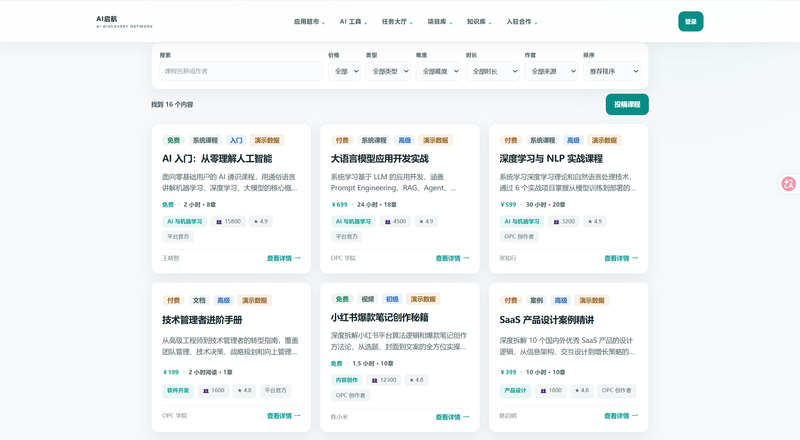Open the 全部时长 duration dropdown
The height and width of the screenshot is (440, 800).
click(x=492, y=71)
